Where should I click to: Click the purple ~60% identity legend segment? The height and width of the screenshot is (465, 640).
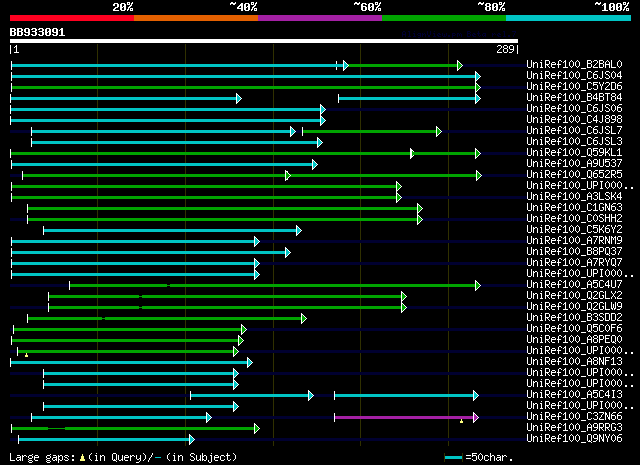[x=320, y=18]
